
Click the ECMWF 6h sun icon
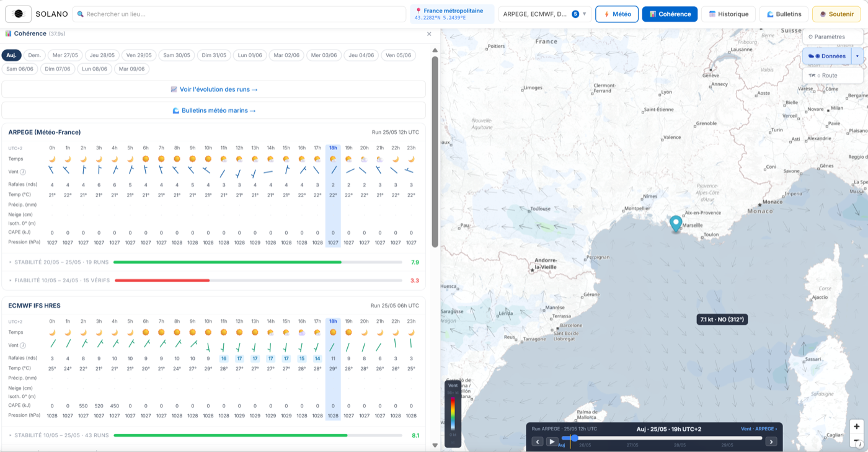tap(146, 332)
